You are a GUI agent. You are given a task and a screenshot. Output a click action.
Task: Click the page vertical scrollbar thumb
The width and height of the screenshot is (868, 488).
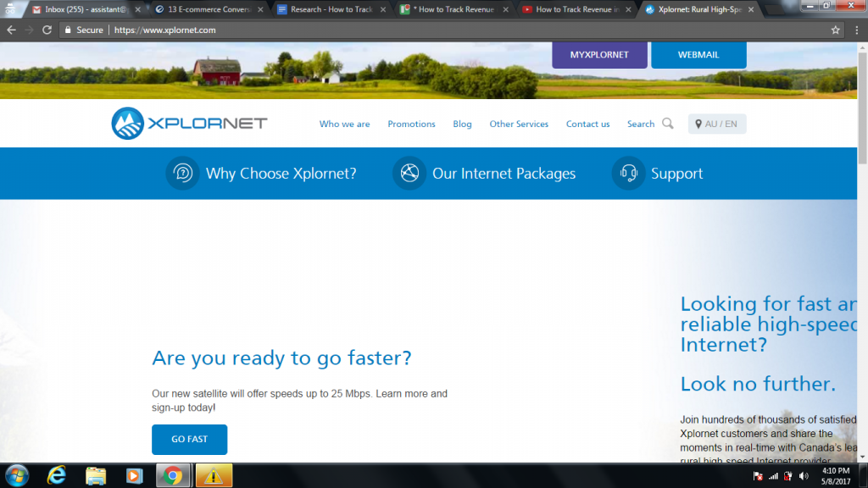pos(862,108)
